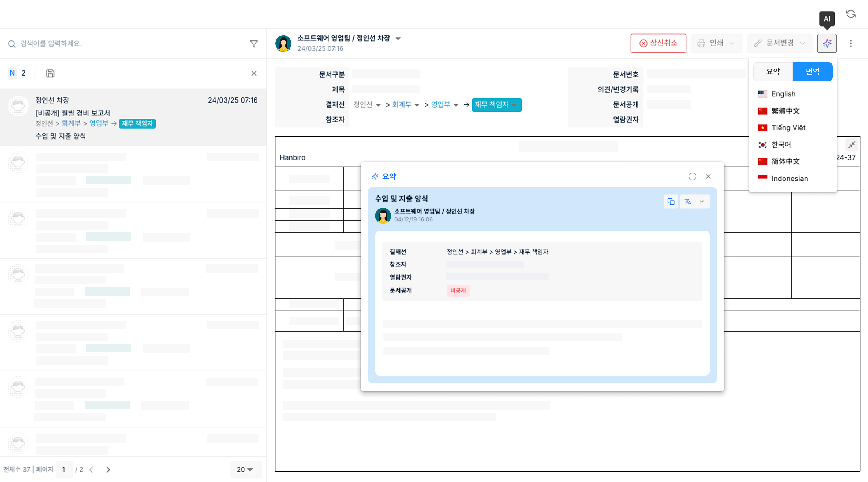Select the 번역 tab
This screenshot has width=868, height=482.
click(x=812, y=71)
